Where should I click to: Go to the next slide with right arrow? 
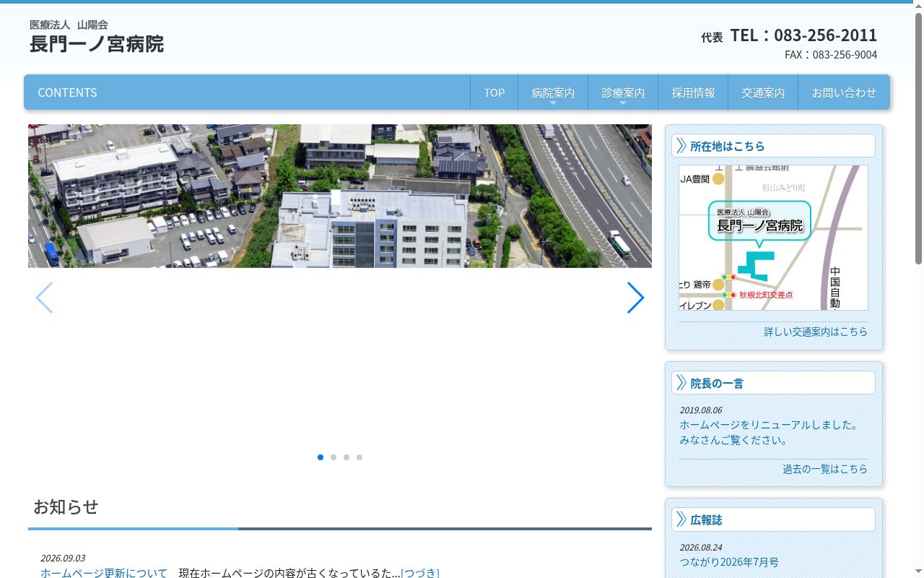coord(635,298)
